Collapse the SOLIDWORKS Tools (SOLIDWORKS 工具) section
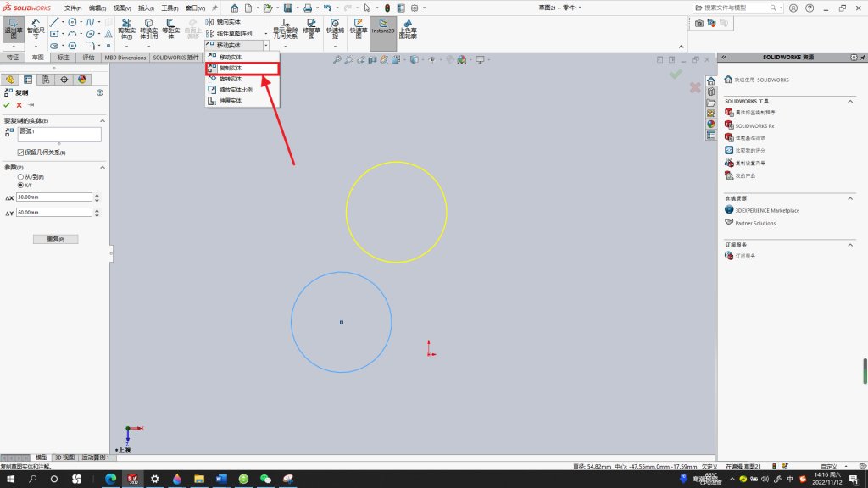This screenshot has width=868, height=488. point(850,102)
